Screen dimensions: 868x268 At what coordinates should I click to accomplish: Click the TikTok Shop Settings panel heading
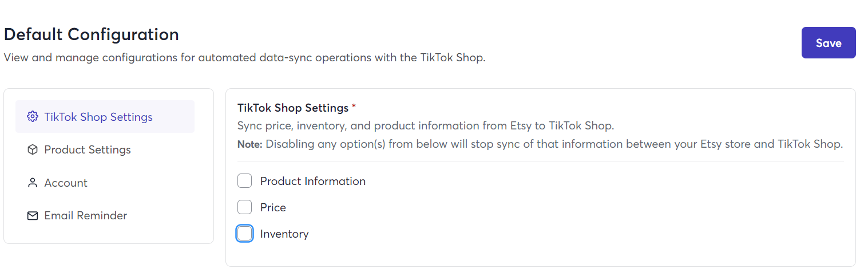(293, 108)
